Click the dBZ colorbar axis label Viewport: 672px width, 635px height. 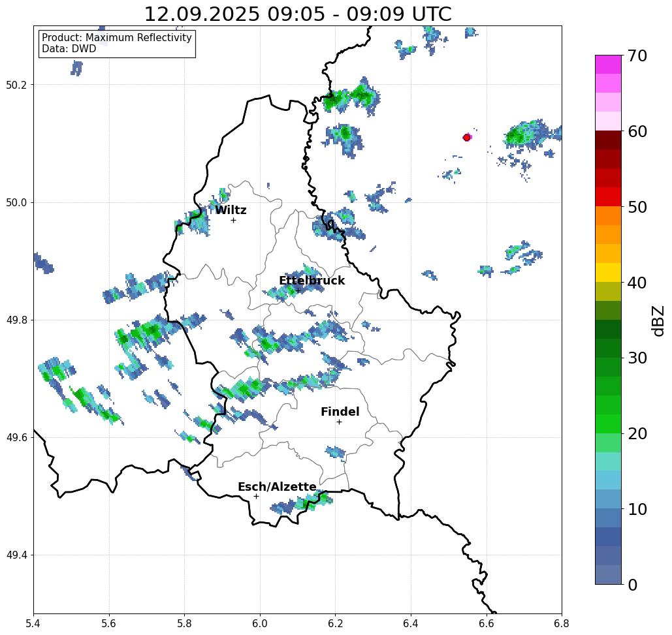(x=658, y=320)
